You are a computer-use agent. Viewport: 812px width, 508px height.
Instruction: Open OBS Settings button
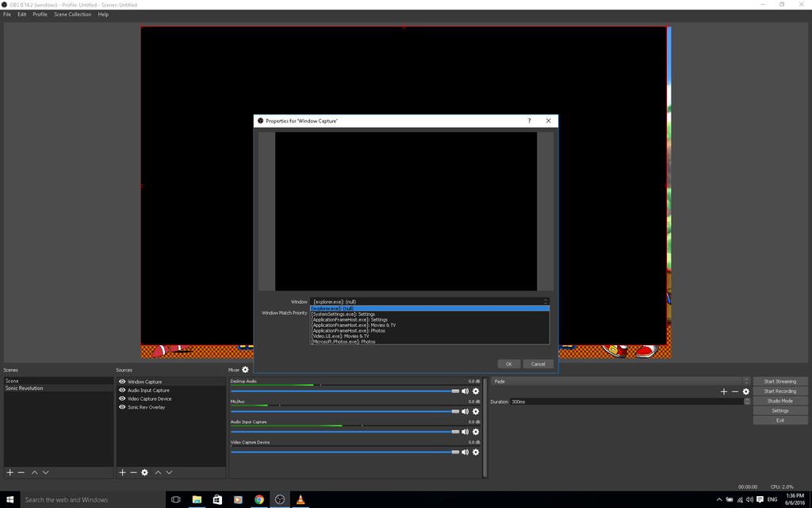(780, 410)
